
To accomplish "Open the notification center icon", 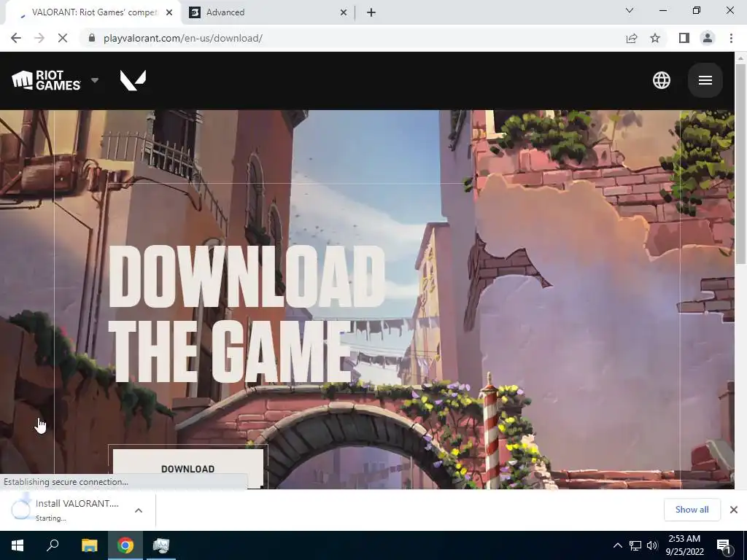I will pos(724,545).
